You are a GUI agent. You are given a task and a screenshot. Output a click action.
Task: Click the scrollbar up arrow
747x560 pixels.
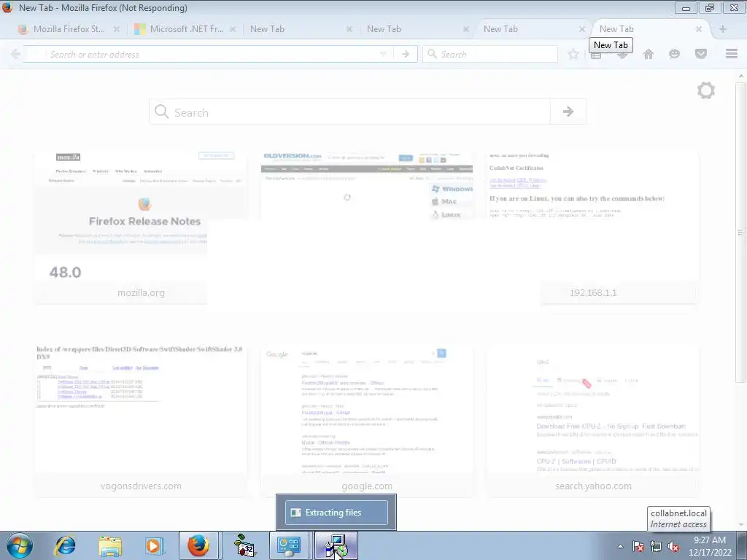(x=740, y=76)
